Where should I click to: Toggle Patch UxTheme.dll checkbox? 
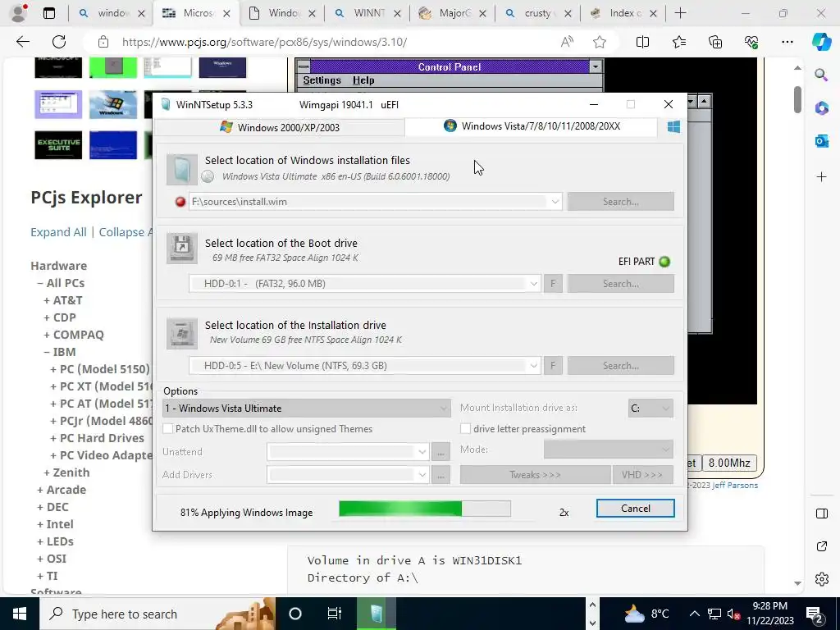(x=167, y=428)
